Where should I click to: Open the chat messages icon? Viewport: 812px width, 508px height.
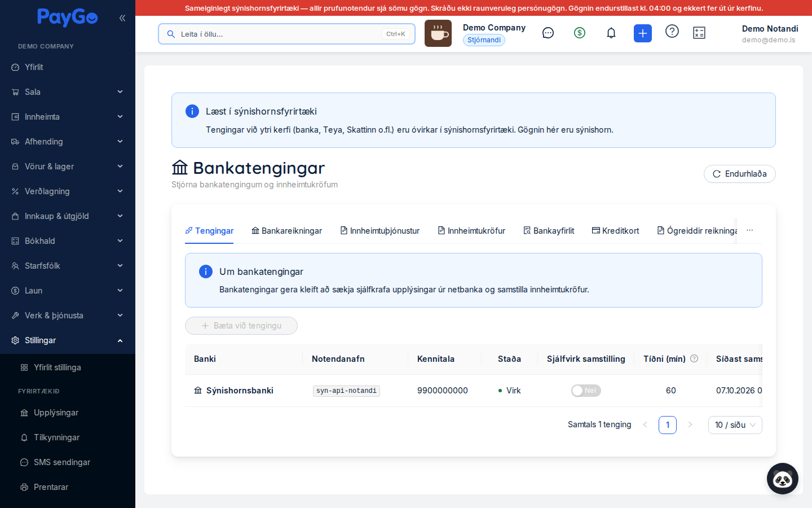pos(548,33)
